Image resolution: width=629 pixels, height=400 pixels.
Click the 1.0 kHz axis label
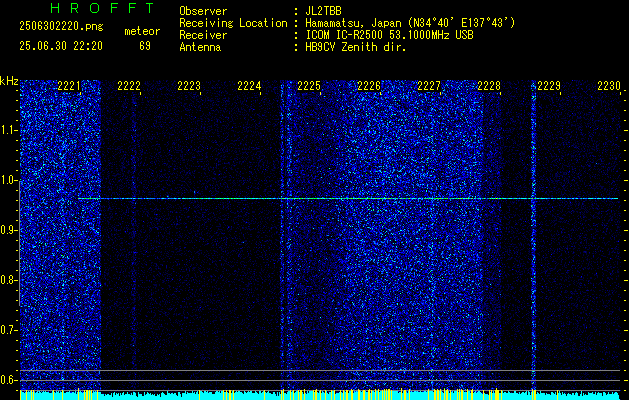click(8, 181)
